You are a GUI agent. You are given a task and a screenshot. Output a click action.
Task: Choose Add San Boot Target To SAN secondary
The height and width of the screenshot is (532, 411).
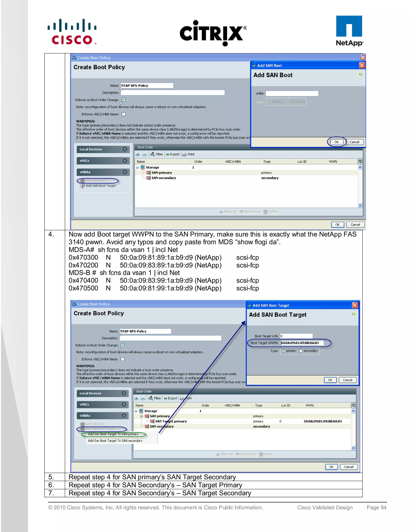coord(115,441)
